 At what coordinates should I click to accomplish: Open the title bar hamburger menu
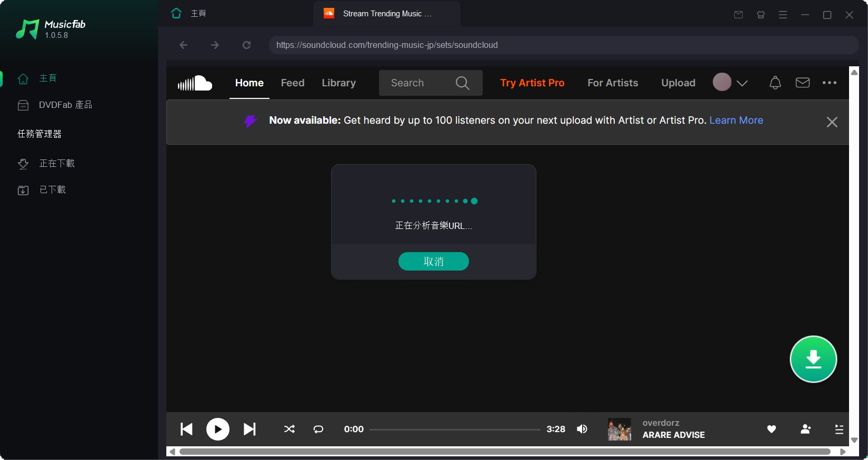coord(783,15)
